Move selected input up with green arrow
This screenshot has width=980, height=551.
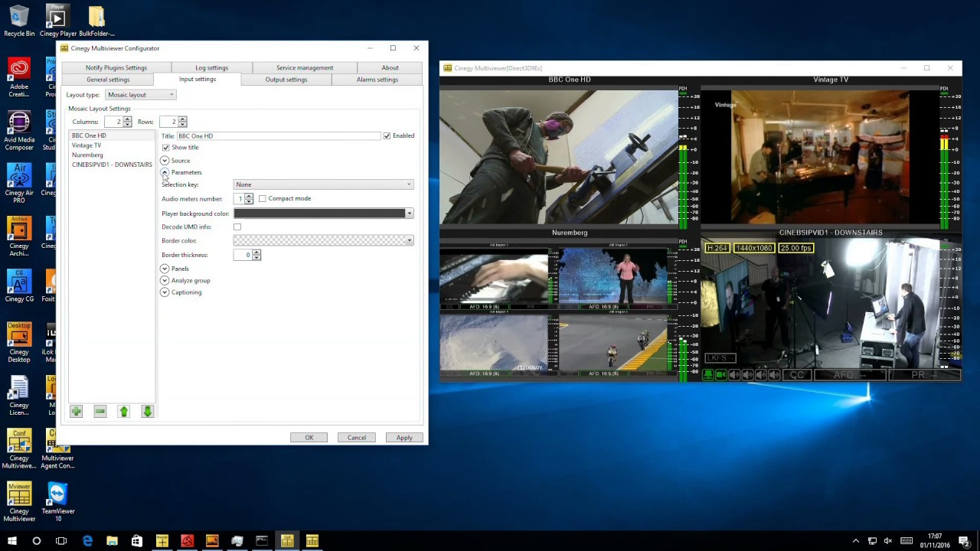[x=124, y=412]
